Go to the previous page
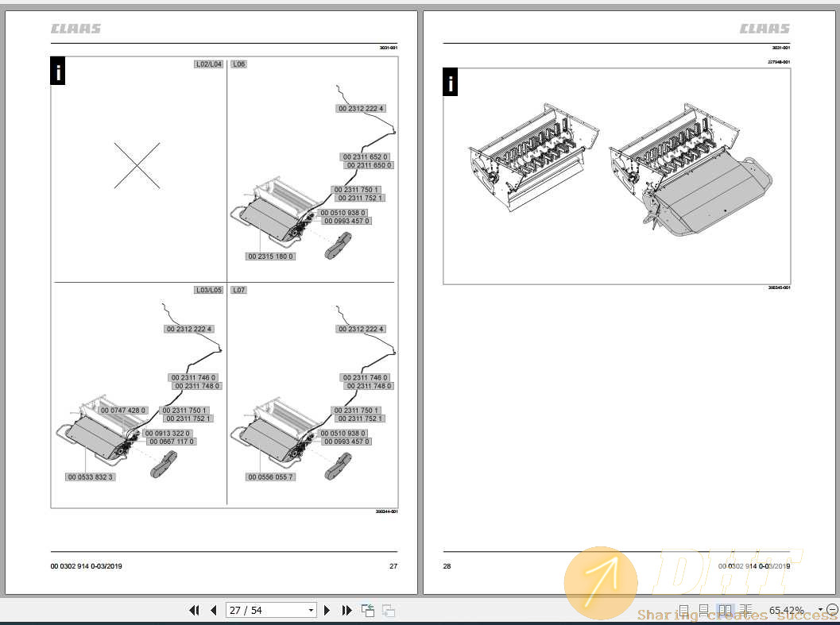 tap(214, 610)
